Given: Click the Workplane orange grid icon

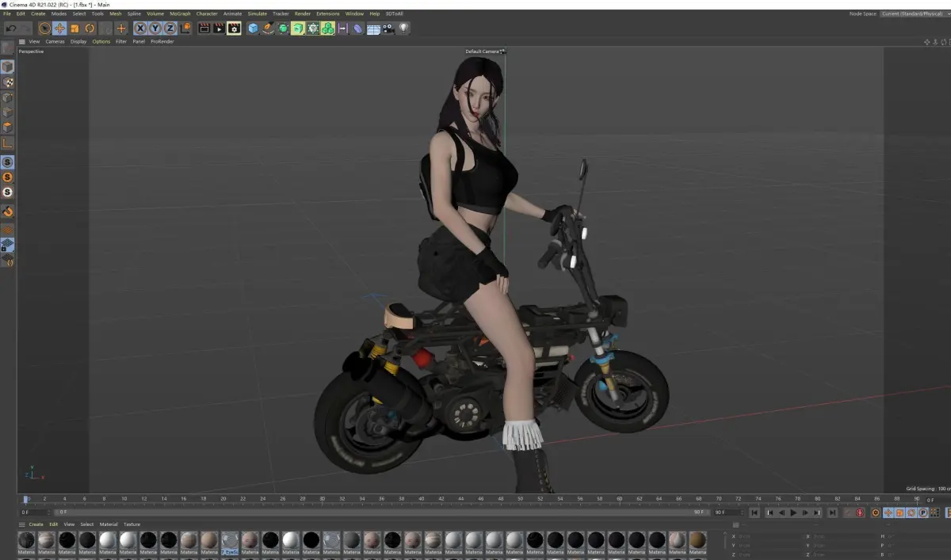Looking at the screenshot, I should pyautogui.click(x=7, y=230).
